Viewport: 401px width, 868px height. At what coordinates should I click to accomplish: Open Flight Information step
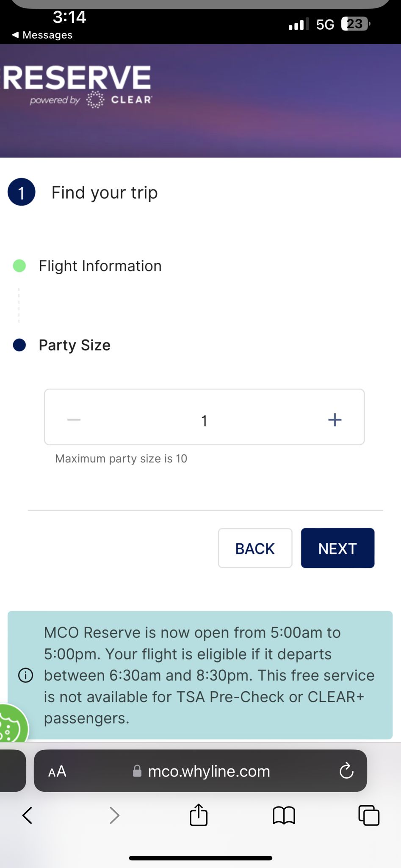tap(100, 266)
